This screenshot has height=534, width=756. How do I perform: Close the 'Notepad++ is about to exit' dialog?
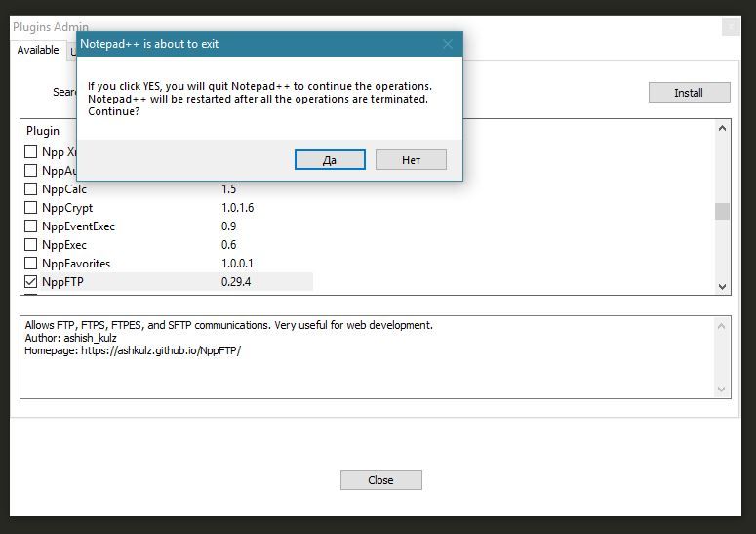(x=448, y=44)
